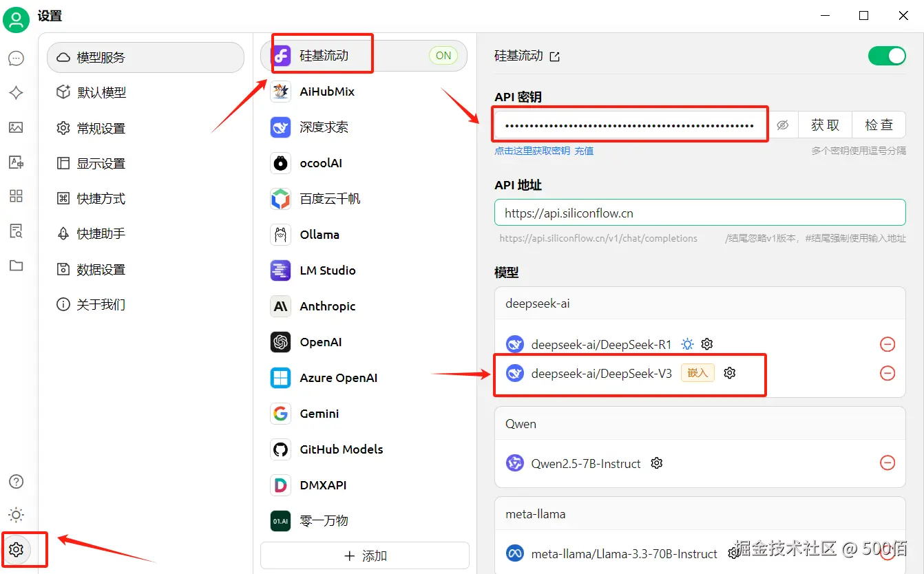This screenshot has width=924, height=574.
Task: Open the translate sidebar icon
Action: (x=16, y=162)
